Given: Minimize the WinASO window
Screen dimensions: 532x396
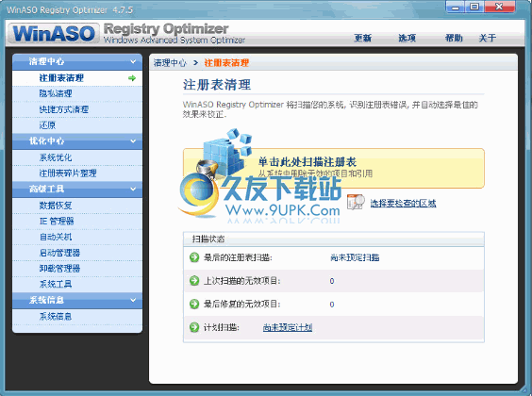Looking at the screenshot, I should pos(456,7).
